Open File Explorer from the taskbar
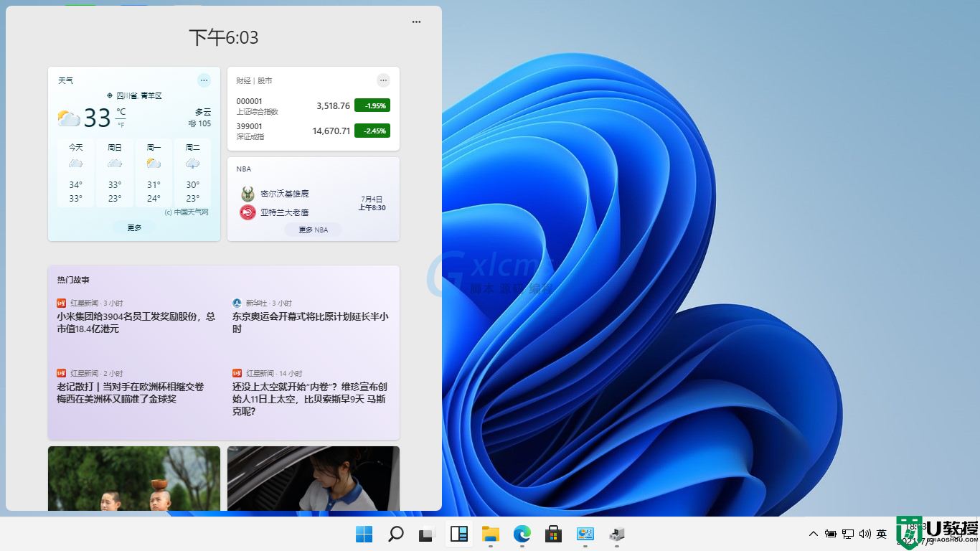 (490, 534)
